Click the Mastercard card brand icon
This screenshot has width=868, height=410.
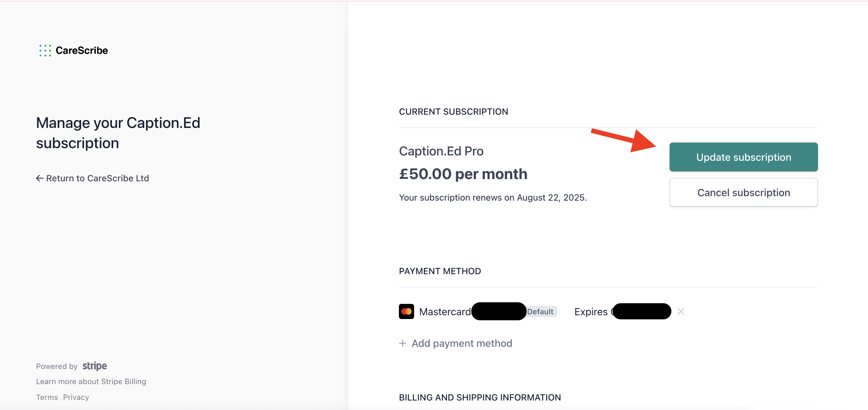406,311
